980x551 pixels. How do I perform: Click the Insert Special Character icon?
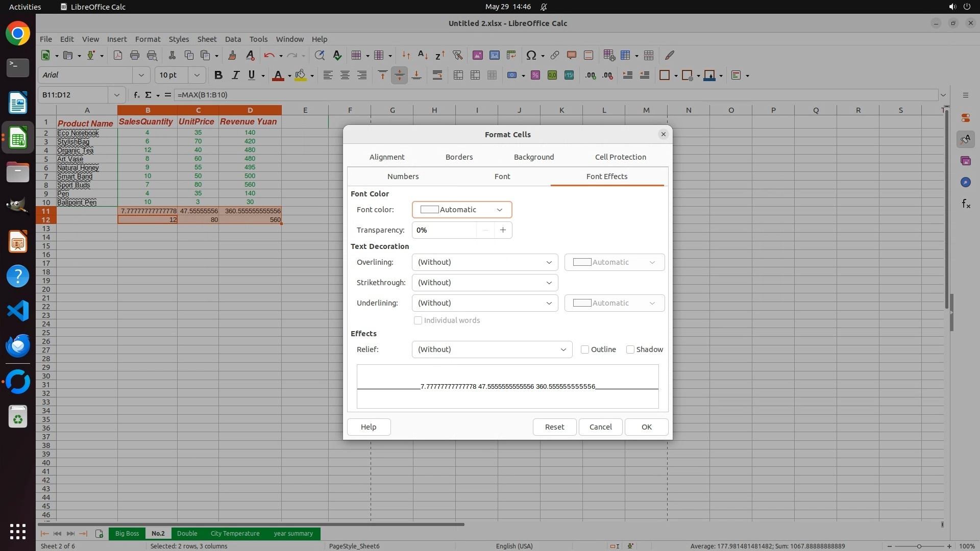531,55
